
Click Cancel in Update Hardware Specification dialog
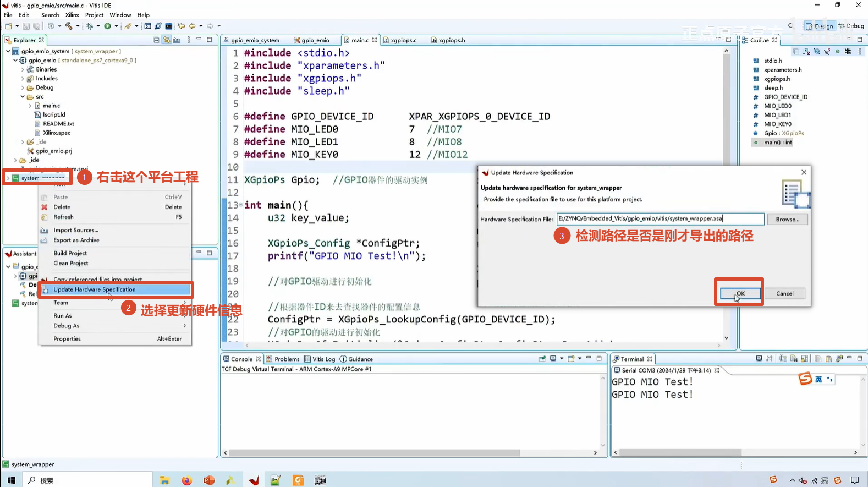(784, 293)
